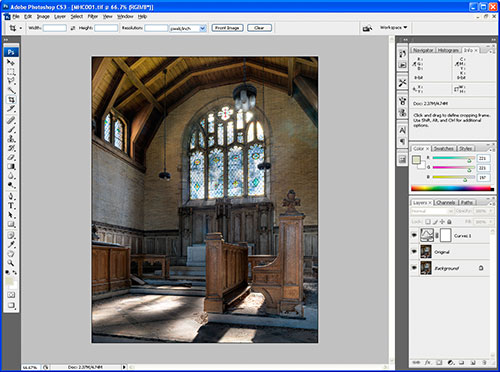Delete layer using the trash icon

pos(484,362)
